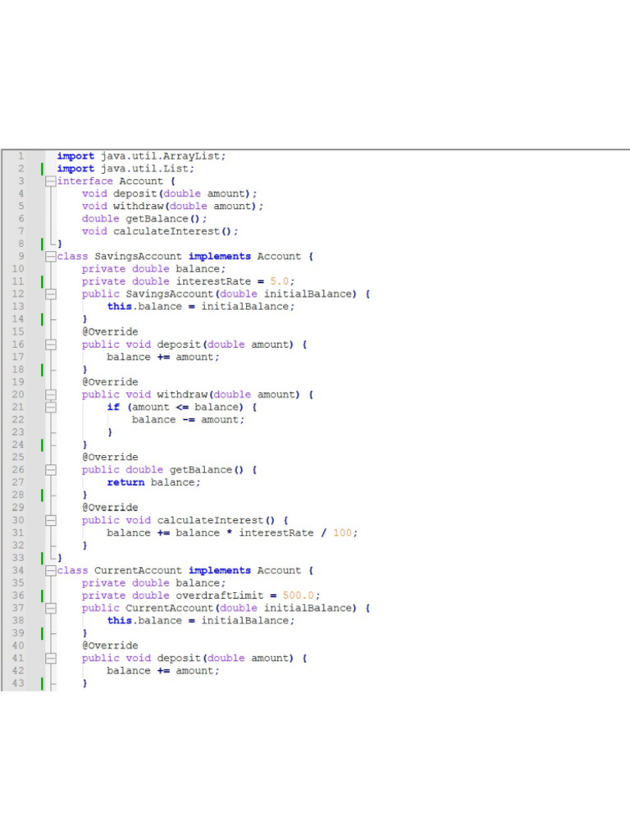Collapse the if block on line 21

click(50, 407)
